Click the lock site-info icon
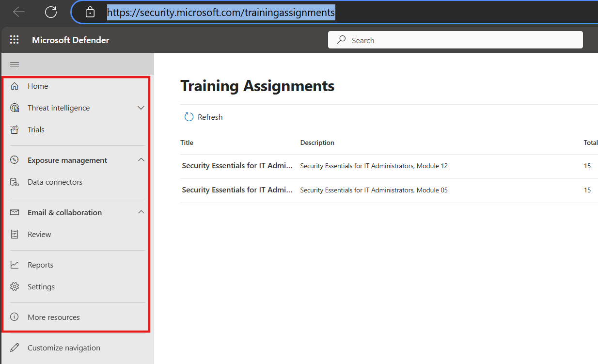Screen dimensions: 598x364 point(90,12)
